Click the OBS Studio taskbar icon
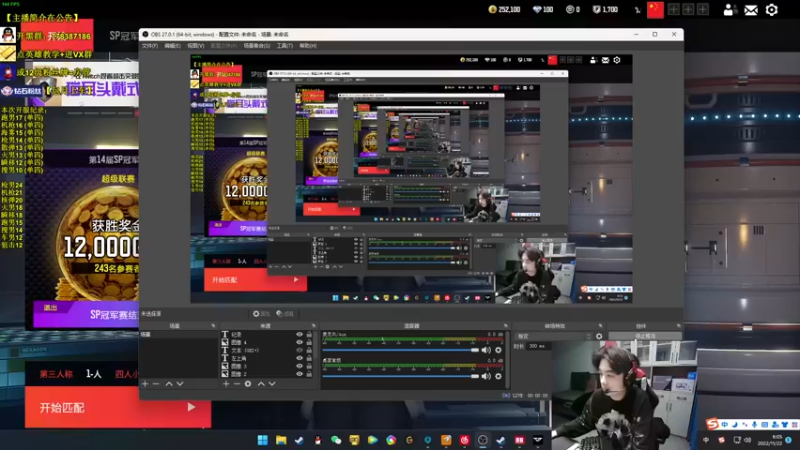 click(483, 440)
